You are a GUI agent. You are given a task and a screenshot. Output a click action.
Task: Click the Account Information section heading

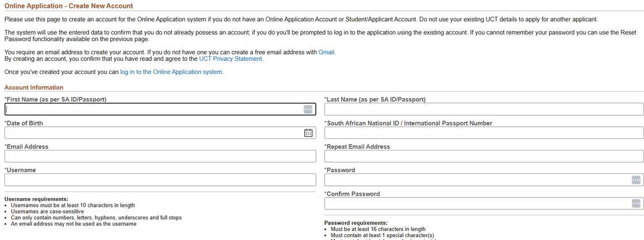[34, 87]
